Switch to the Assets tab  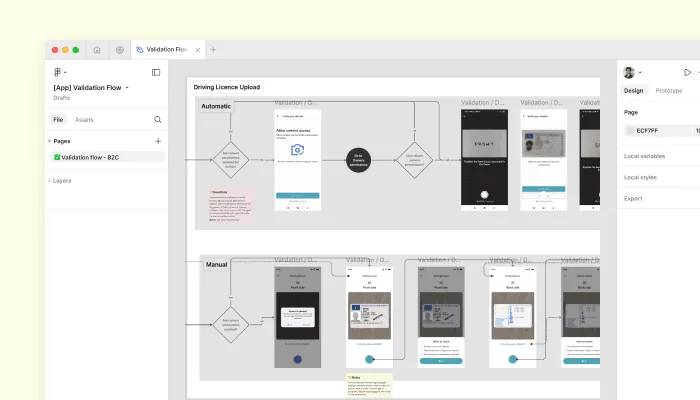coord(84,120)
